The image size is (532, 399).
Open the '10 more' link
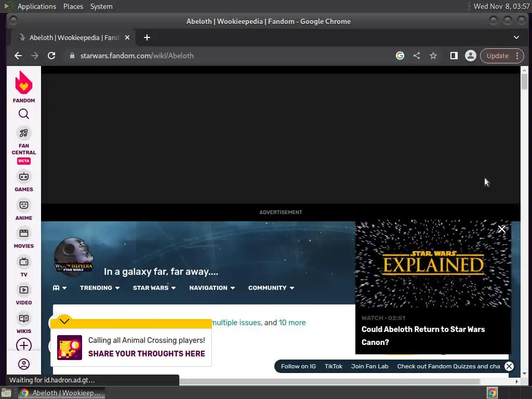coord(292,323)
